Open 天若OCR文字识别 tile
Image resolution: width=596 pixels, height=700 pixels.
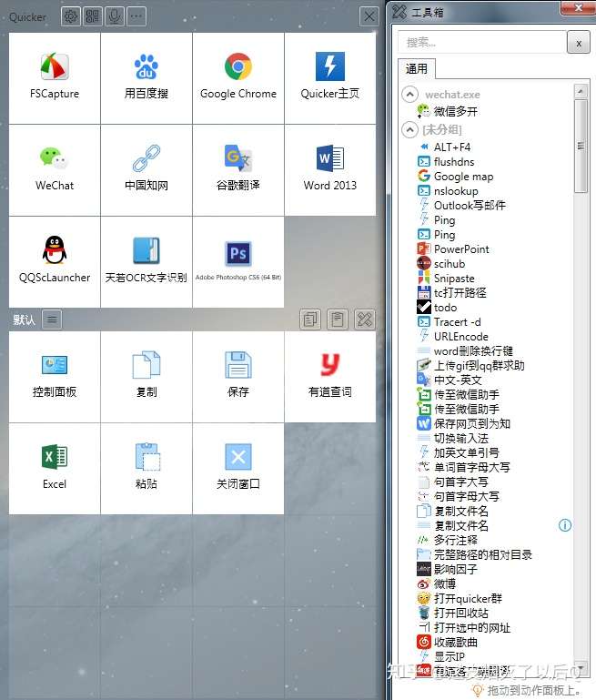pos(146,262)
